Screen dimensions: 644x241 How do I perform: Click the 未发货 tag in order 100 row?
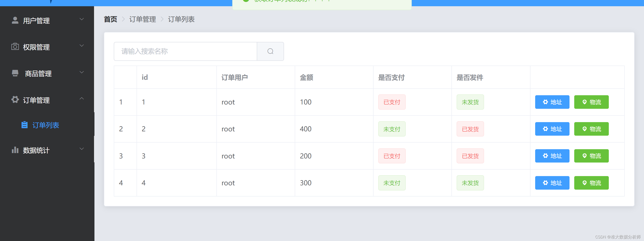point(470,102)
